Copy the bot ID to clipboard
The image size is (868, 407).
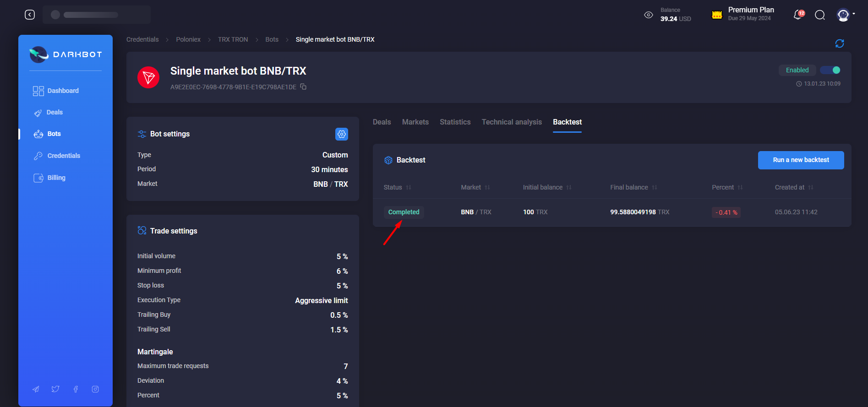tap(303, 87)
